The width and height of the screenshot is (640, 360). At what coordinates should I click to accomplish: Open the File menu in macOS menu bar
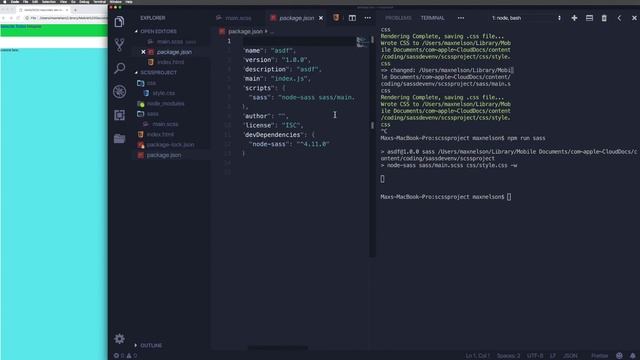pyautogui.click(x=26, y=2)
